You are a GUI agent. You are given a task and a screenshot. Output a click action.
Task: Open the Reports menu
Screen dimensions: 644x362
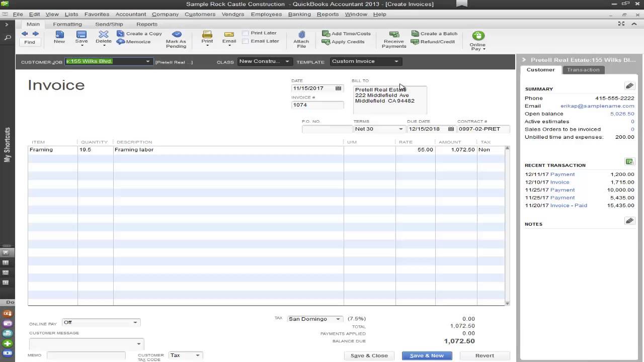tap(328, 14)
